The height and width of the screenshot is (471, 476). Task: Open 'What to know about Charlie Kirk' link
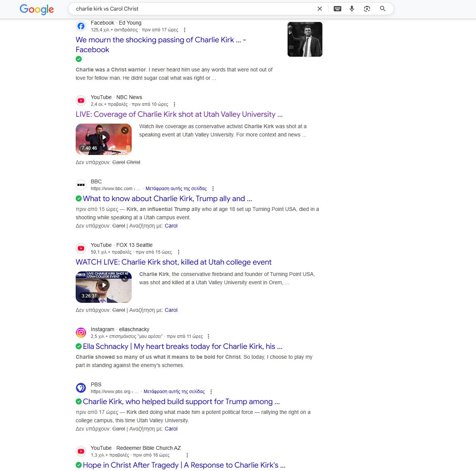pos(168,198)
